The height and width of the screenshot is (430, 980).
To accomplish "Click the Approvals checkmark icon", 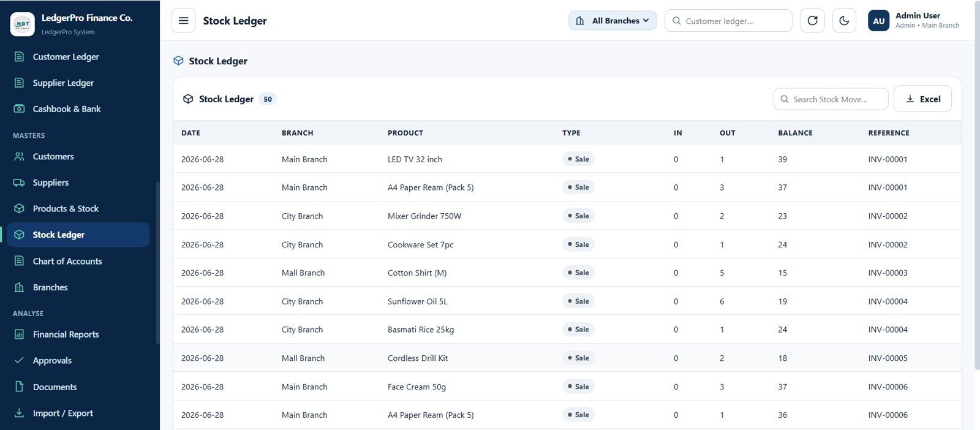I will pos(20,360).
